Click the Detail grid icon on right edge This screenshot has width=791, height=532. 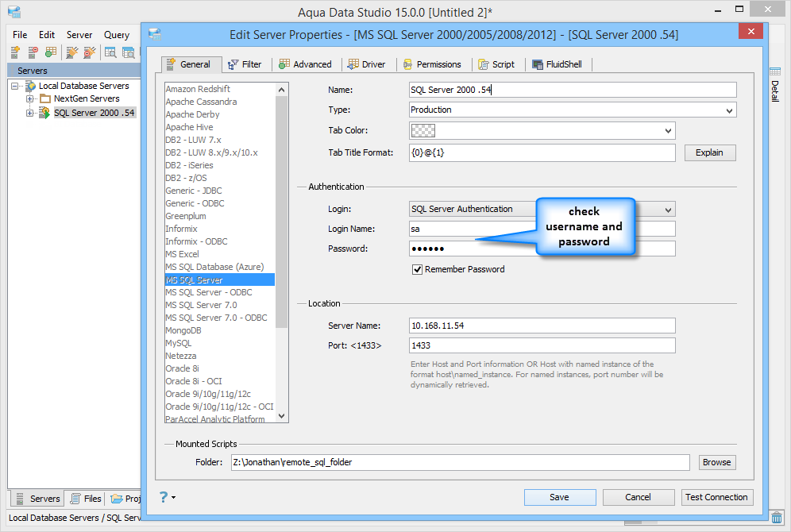(x=775, y=71)
